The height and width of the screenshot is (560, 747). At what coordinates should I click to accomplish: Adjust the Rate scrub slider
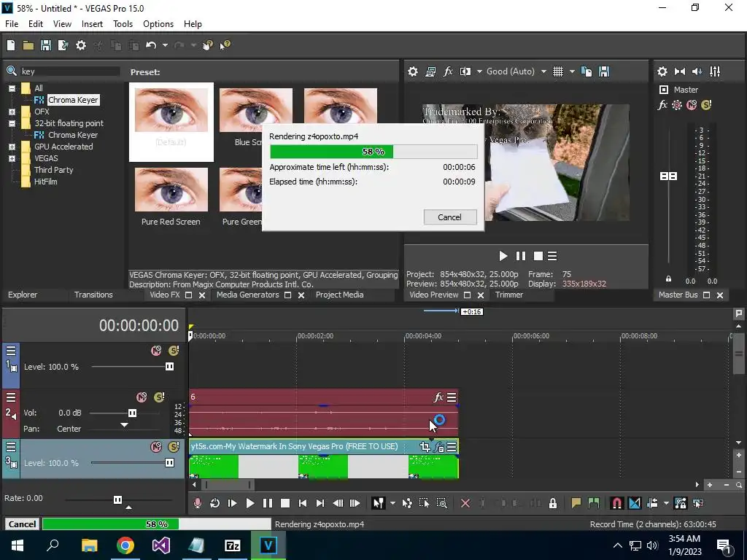coord(117,499)
